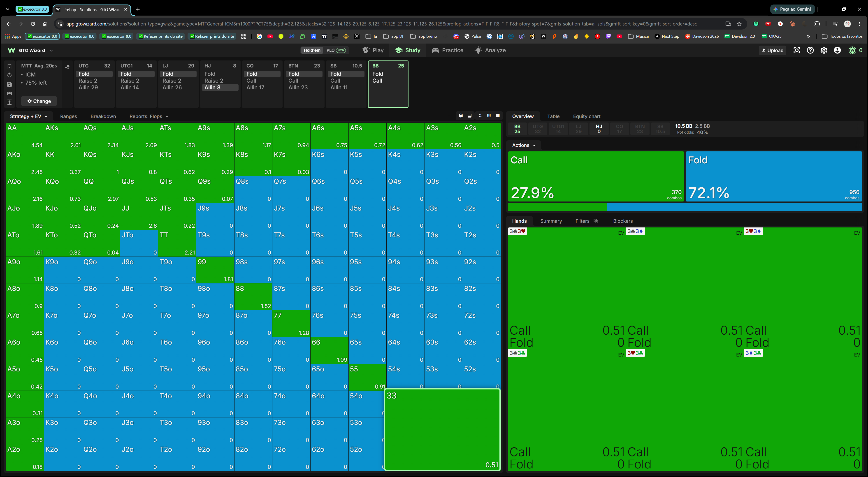868x477 pixels.
Task: Click the save floppy disk icon
Action: click(x=9, y=84)
